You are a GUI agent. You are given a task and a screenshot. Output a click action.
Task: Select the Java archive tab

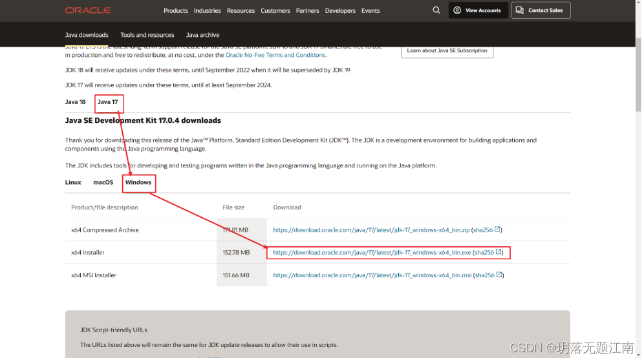coord(202,35)
